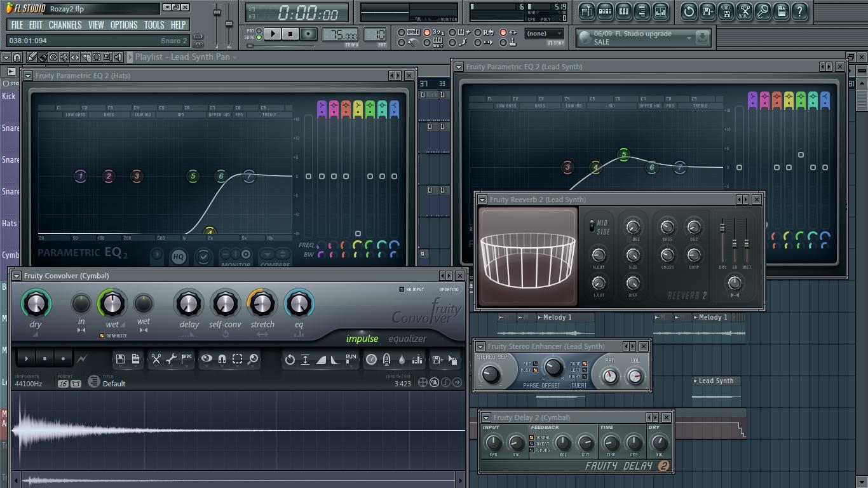Open the playlist view icon
This screenshot has height=488, width=868.
pyautogui.click(x=587, y=11)
